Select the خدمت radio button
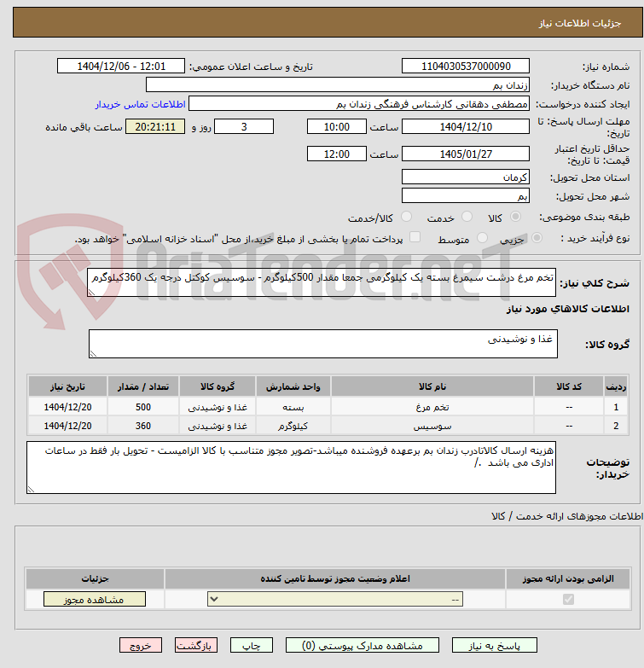Viewport: 644px width, 668px height. (467, 217)
